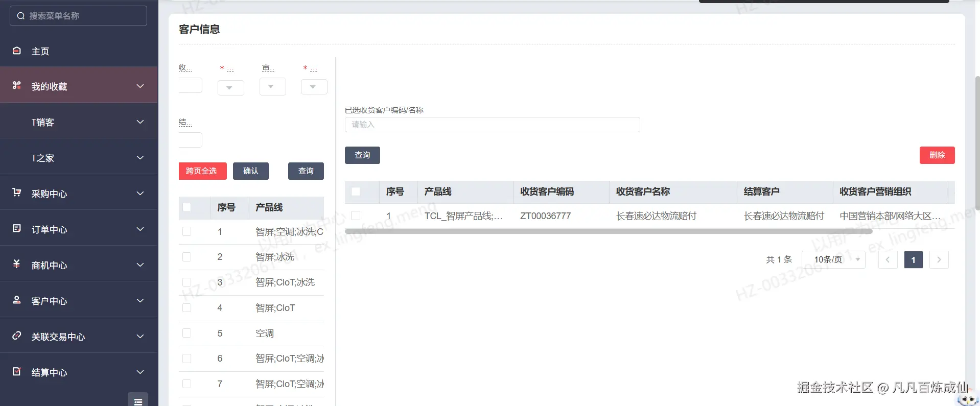Check row 5 空调 checkbox
Screen dimensions: 980x406
(x=187, y=333)
